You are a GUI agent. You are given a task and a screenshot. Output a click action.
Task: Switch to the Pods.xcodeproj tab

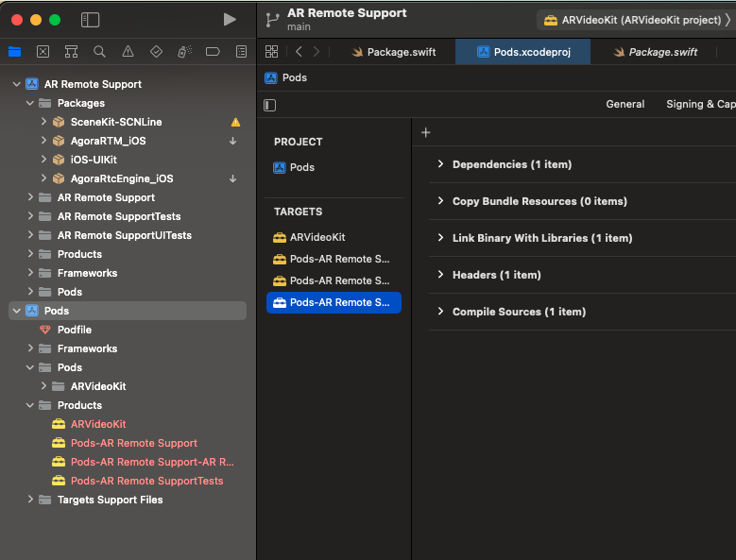pos(523,52)
